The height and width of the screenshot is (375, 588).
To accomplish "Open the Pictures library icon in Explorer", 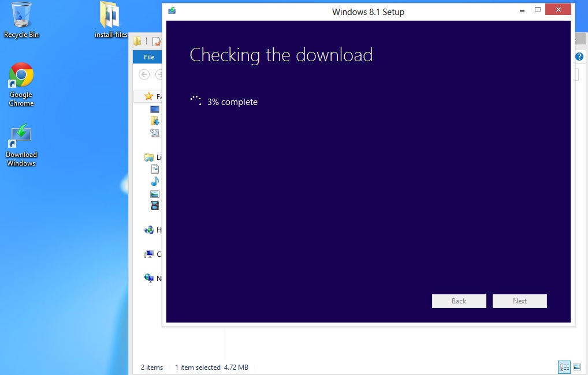I will point(155,194).
